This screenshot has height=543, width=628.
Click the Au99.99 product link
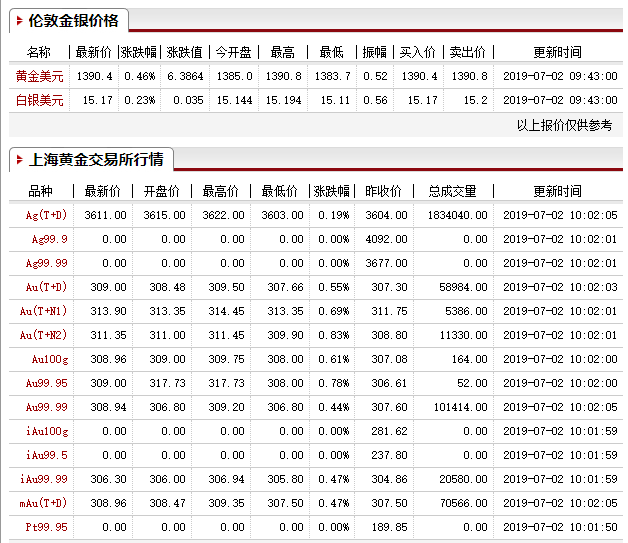48,407
